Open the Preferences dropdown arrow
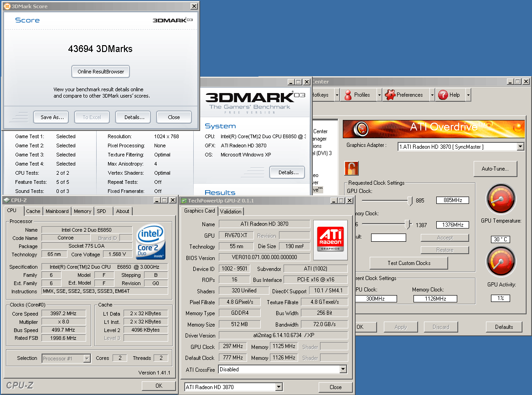This screenshot has width=532, height=395. tap(432, 95)
